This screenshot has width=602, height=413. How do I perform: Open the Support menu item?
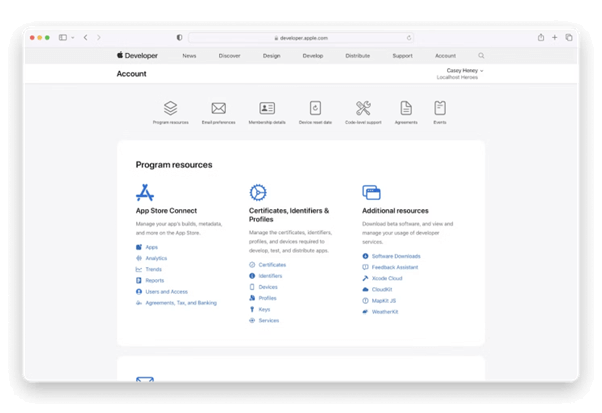coord(402,56)
